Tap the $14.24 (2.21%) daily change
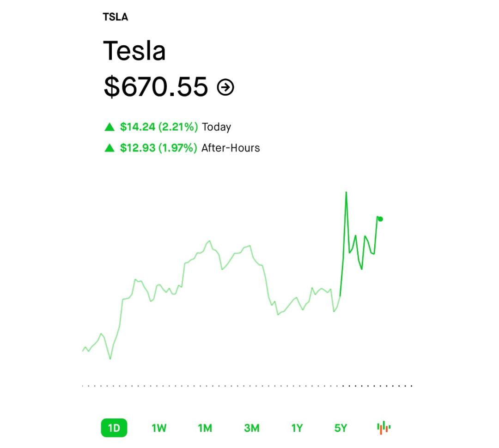This screenshot has width=499, height=448. [159, 127]
